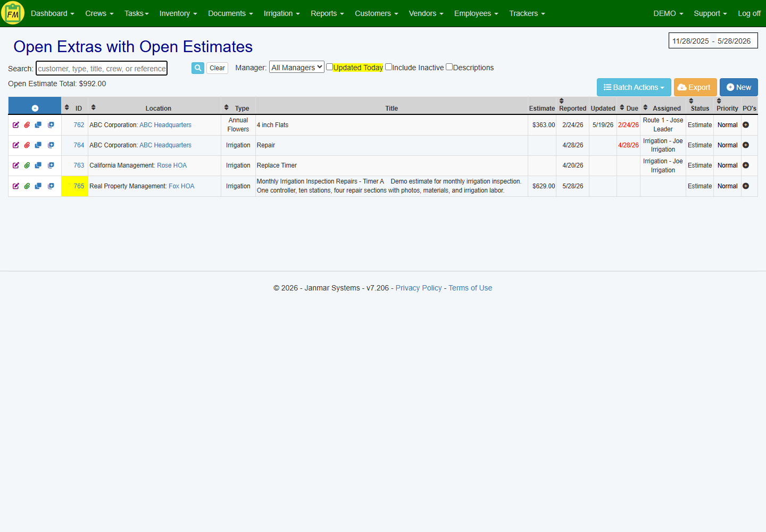
Task: Click the magnifier search button
Action: coord(198,68)
